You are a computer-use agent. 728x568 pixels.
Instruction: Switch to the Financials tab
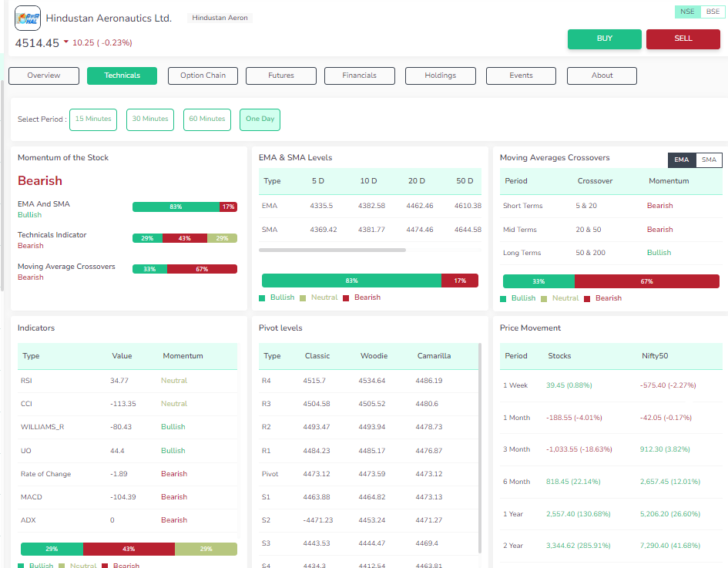pos(359,76)
